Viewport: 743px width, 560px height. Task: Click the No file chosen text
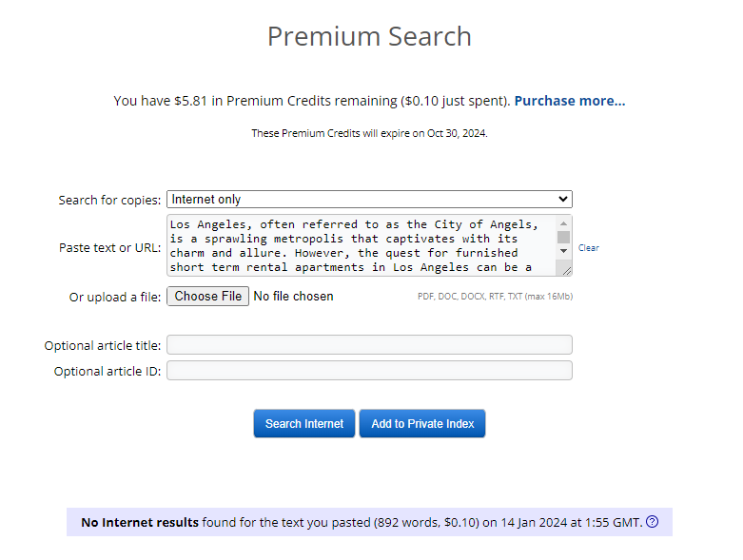click(293, 297)
